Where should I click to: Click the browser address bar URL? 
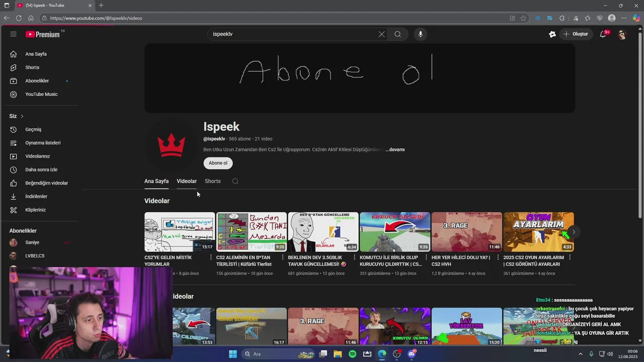(x=96, y=18)
